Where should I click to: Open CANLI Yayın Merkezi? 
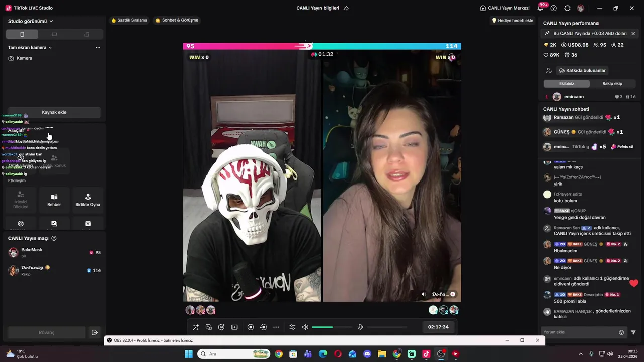pos(505,8)
